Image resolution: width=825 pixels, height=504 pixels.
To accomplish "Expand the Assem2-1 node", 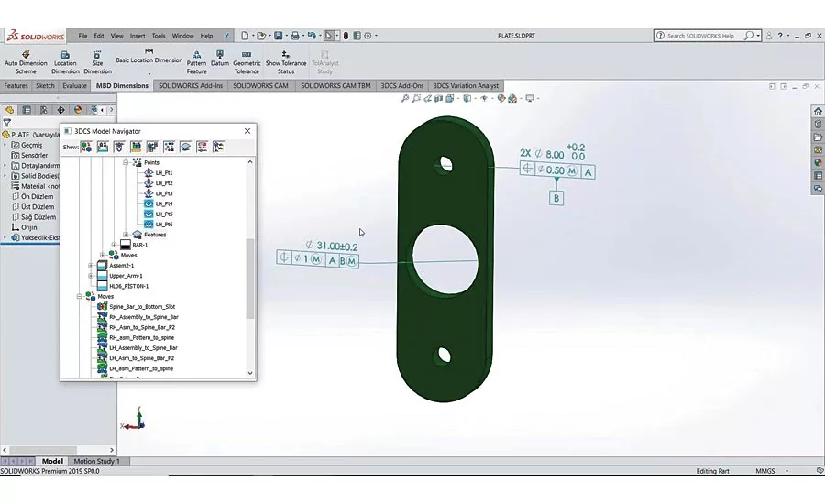I will (x=91, y=266).
